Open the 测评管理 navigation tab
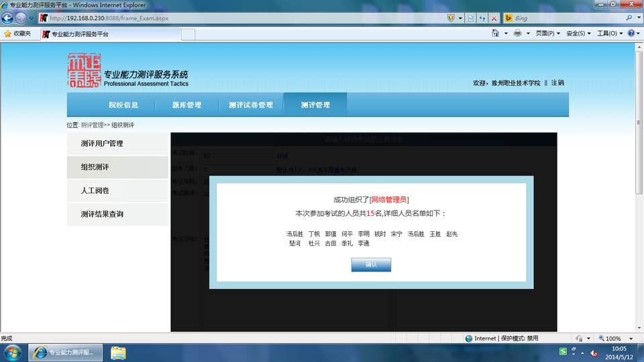The width and height of the screenshot is (644, 362). tap(315, 105)
